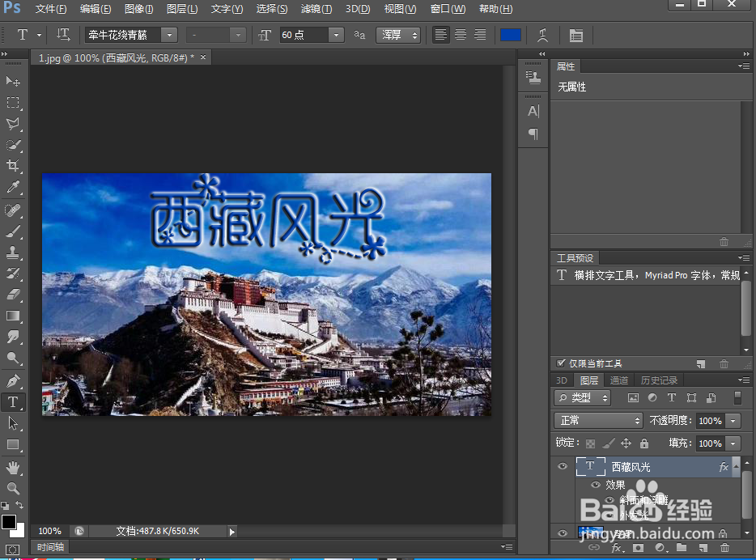Collapse the 西藏风光 layer effects list
756x560 pixels.
tap(736, 466)
